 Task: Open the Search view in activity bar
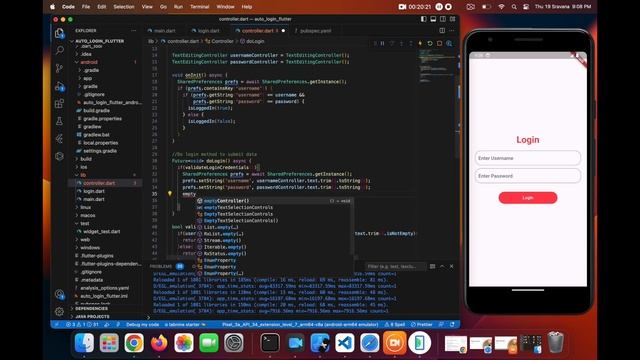click(x=59, y=50)
